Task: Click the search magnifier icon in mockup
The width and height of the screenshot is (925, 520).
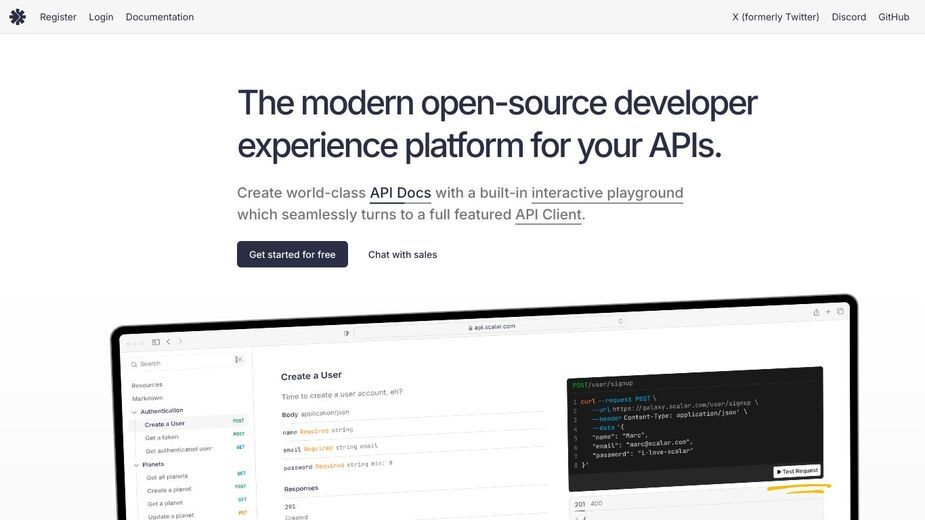Action: (134, 365)
